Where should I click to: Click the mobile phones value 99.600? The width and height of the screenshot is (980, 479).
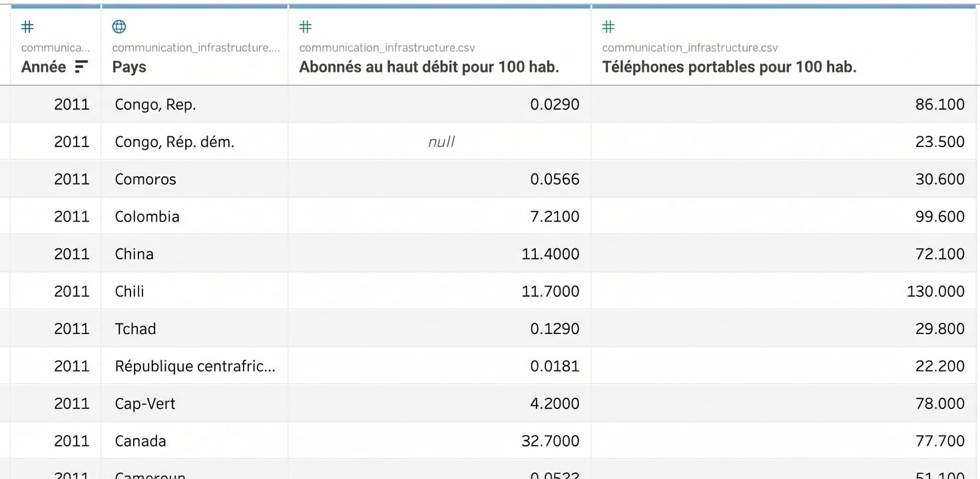[940, 216]
